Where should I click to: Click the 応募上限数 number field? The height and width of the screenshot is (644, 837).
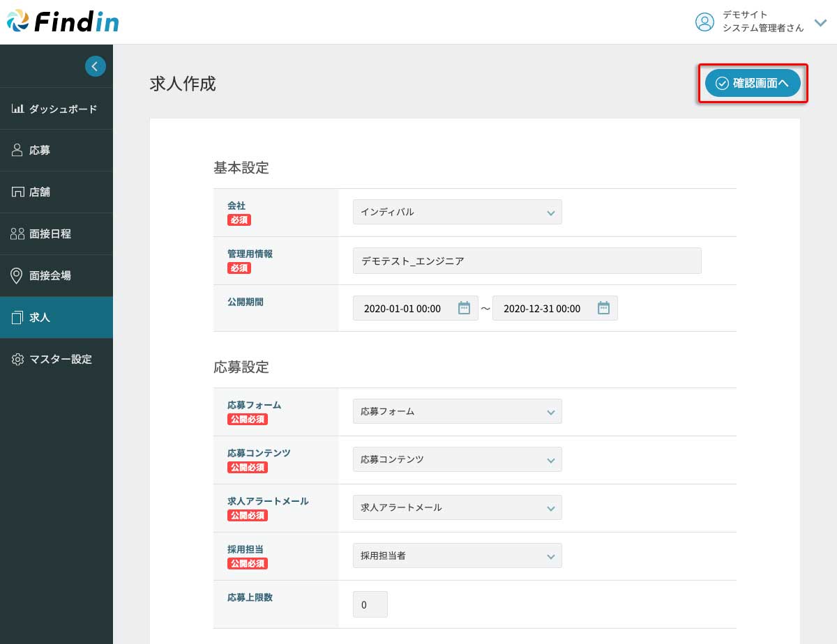coord(370,605)
